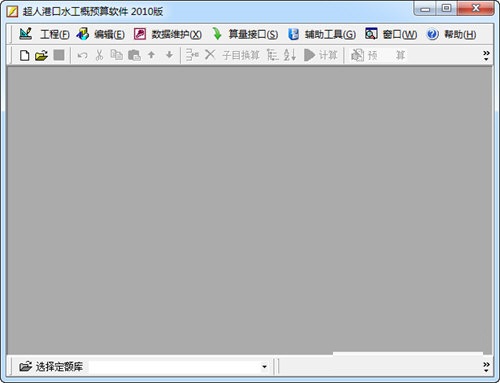The width and height of the screenshot is (500, 383).
Task: Click the 预算 toolbar button
Action: (378, 55)
